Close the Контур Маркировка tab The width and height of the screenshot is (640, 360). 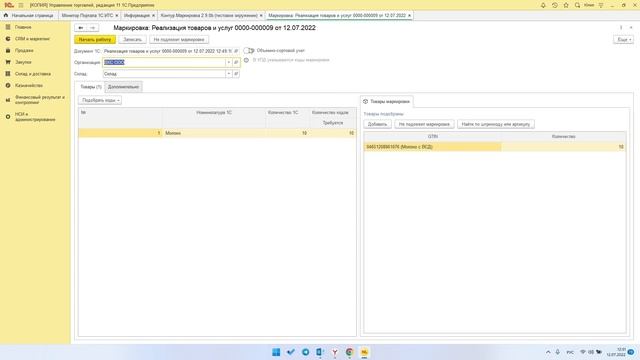(x=261, y=16)
